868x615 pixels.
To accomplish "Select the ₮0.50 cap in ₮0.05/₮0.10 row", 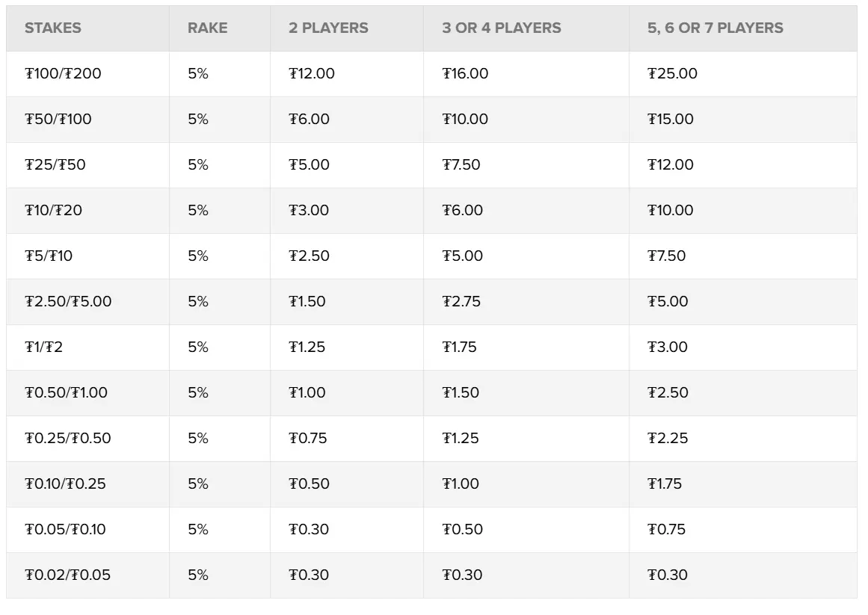I will point(462,530).
